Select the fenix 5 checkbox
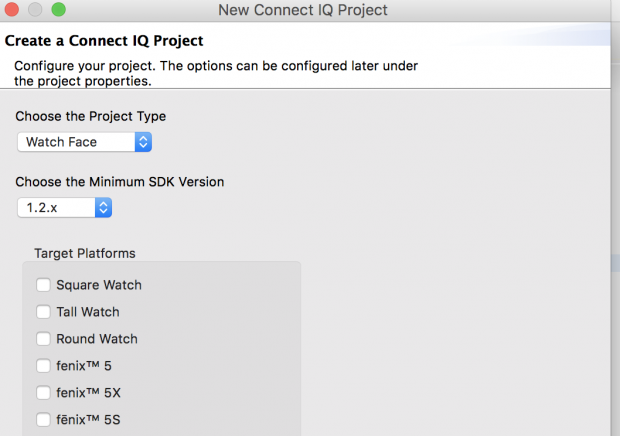Screen dimensions: 620x436 tap(43, 366)
